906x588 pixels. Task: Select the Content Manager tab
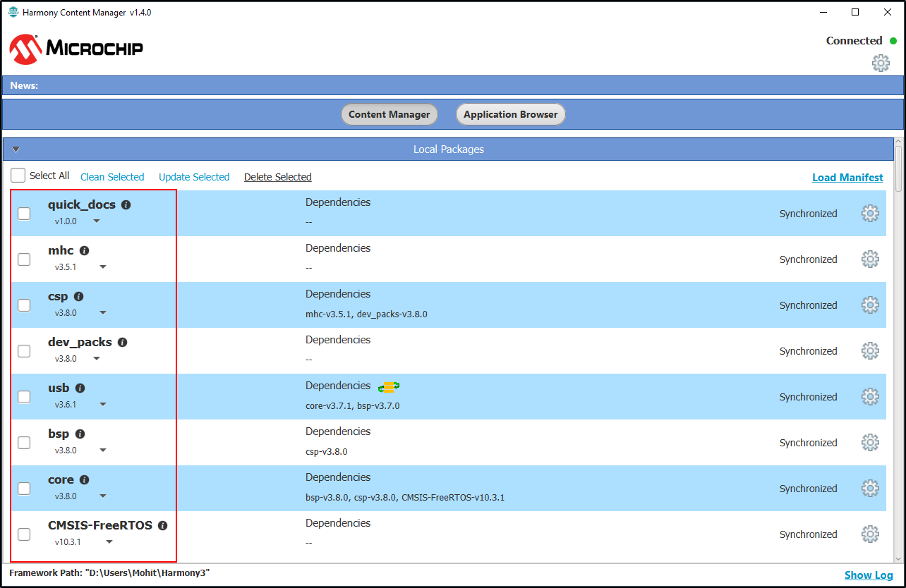point(389,114)
